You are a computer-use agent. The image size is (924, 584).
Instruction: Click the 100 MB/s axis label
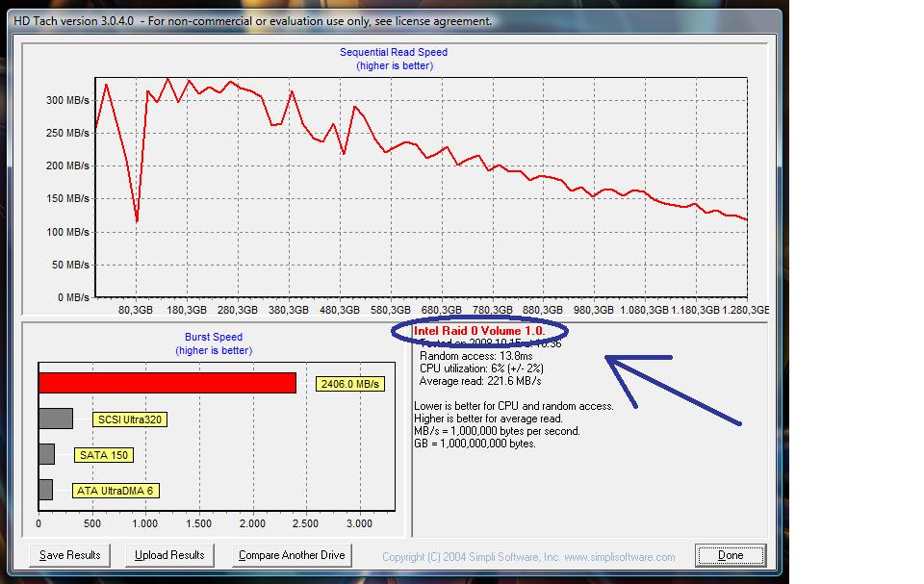pos(67,232)
